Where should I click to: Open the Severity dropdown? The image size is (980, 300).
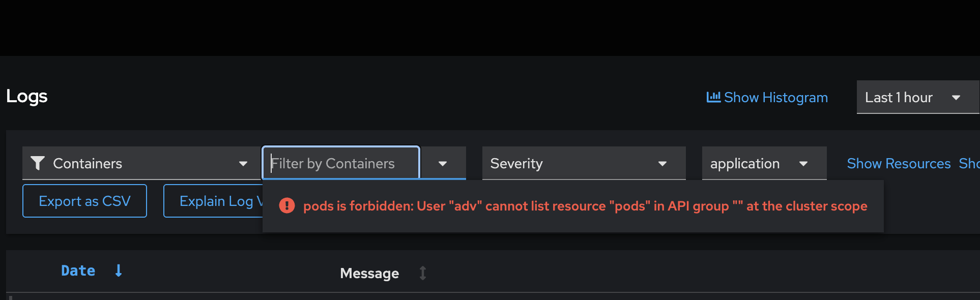(583, 163)
